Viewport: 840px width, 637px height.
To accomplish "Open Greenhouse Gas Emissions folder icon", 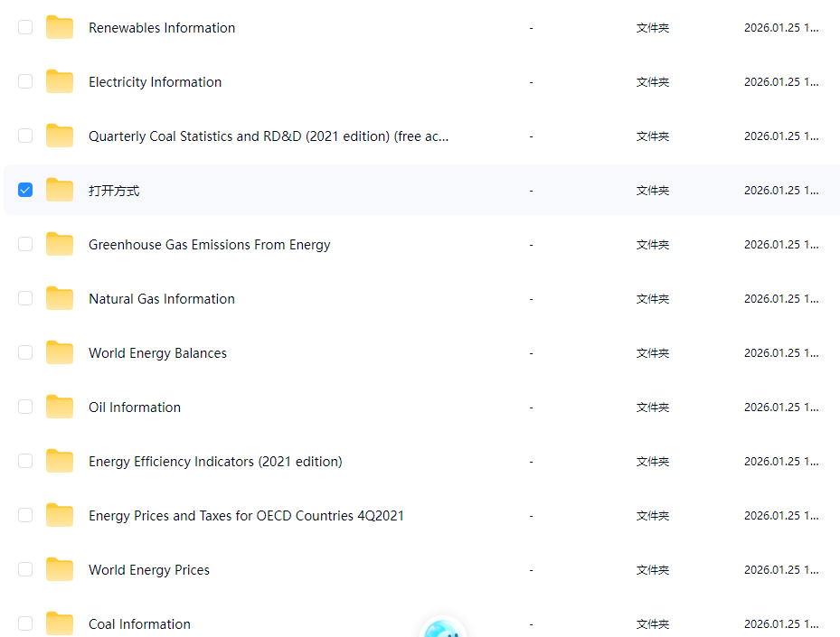I will pyautogui.click(x=60, y=244).
